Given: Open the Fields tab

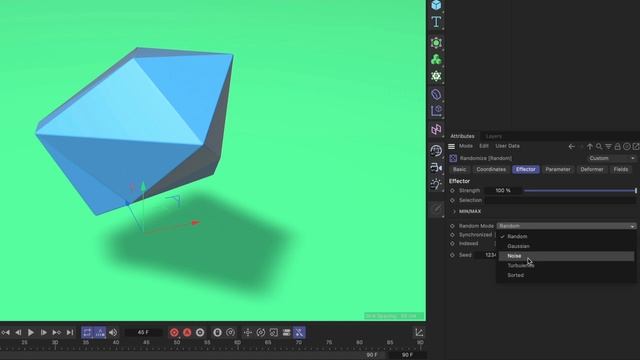Looking at the screenshot, I should tap(621, 169).
